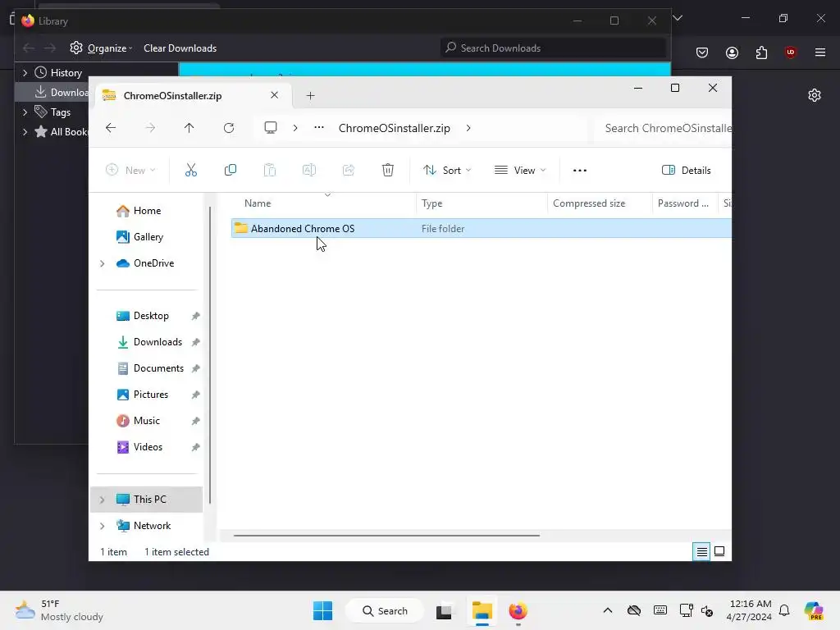Open weather widget showing 51°F
Screen dimensions: 840x630
point(59,610)
